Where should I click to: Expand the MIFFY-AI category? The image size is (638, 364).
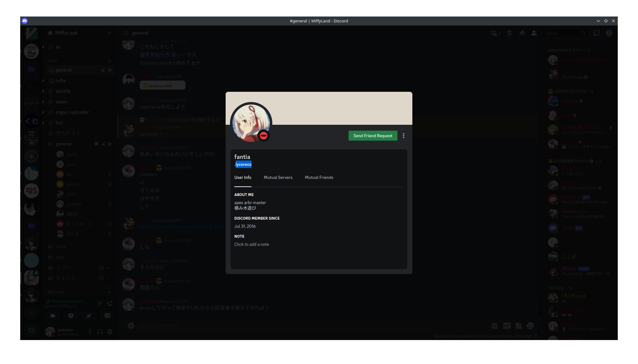coord(55,292)
